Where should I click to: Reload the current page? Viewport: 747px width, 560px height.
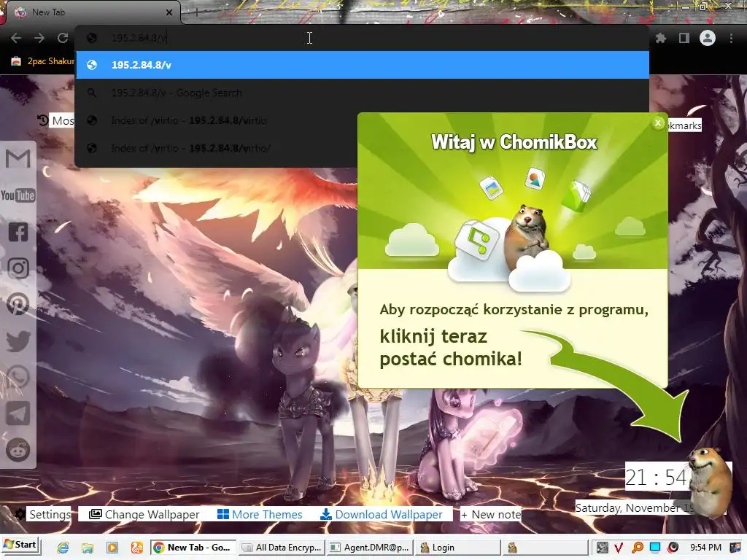pyautogui.click(x=63, y=38)
